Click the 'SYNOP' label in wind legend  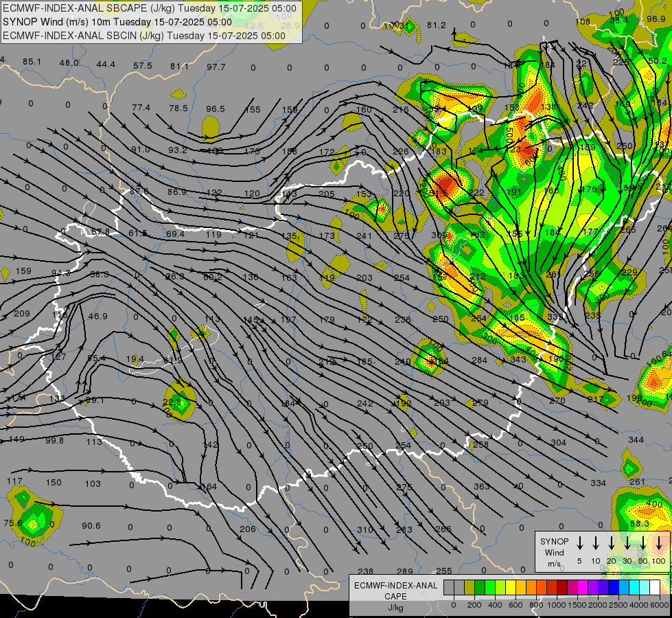(x=554, y=542)
